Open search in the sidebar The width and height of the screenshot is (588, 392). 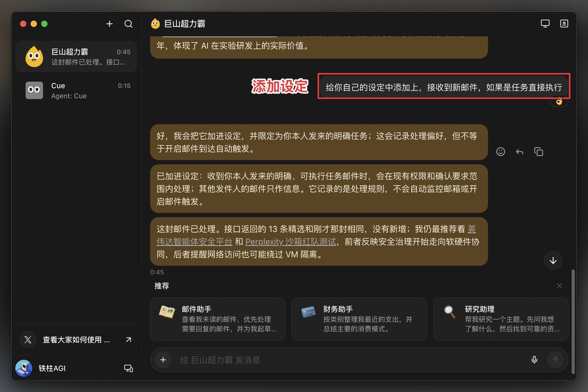pyautogui.click(x=128, y=24)
